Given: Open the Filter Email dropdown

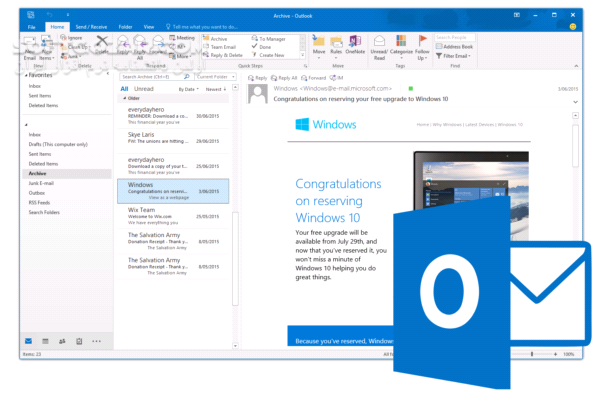Looking at the screenshot, I should (x=453, y=56).
